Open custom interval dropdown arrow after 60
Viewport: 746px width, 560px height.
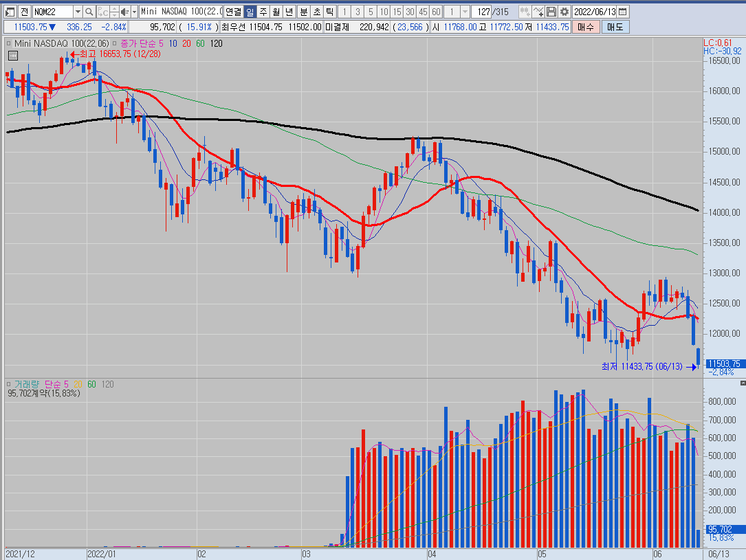coord(465,12)
